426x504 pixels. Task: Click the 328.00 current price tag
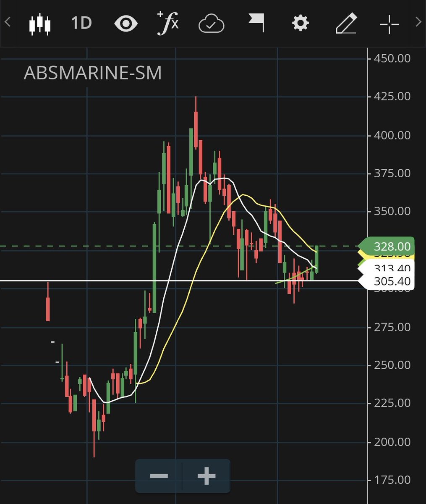(386, 246)
